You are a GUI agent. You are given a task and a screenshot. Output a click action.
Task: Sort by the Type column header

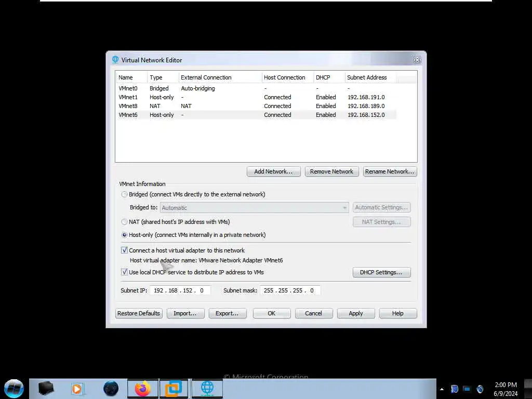tap(163, 77)
